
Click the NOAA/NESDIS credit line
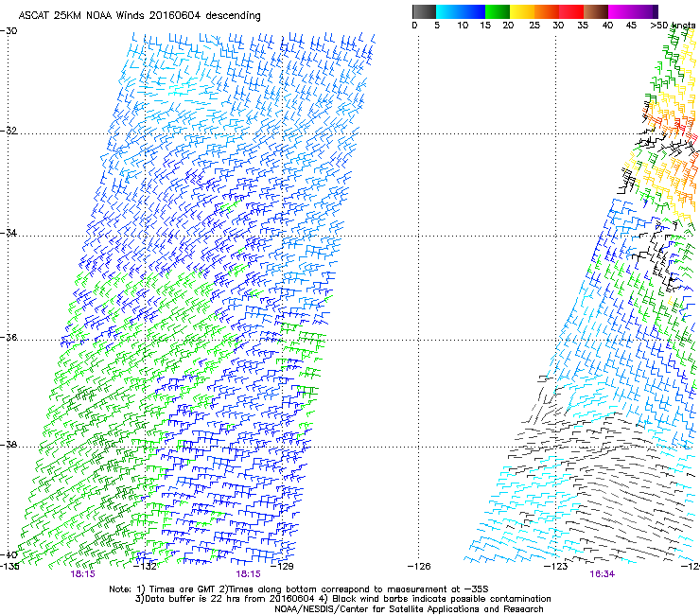pos(409,609)
